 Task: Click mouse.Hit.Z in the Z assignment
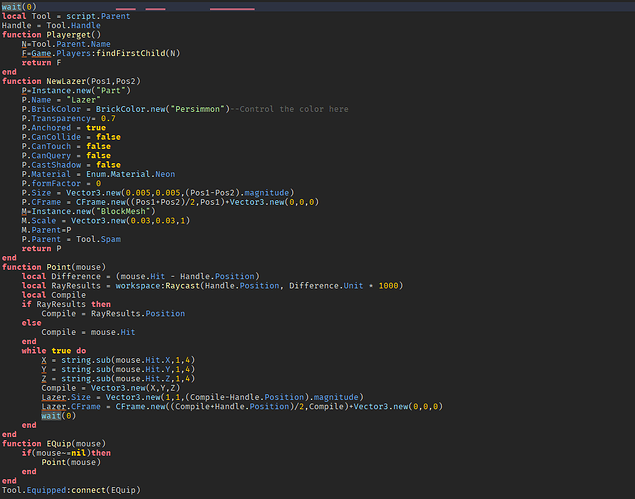[x=143, y=379]
